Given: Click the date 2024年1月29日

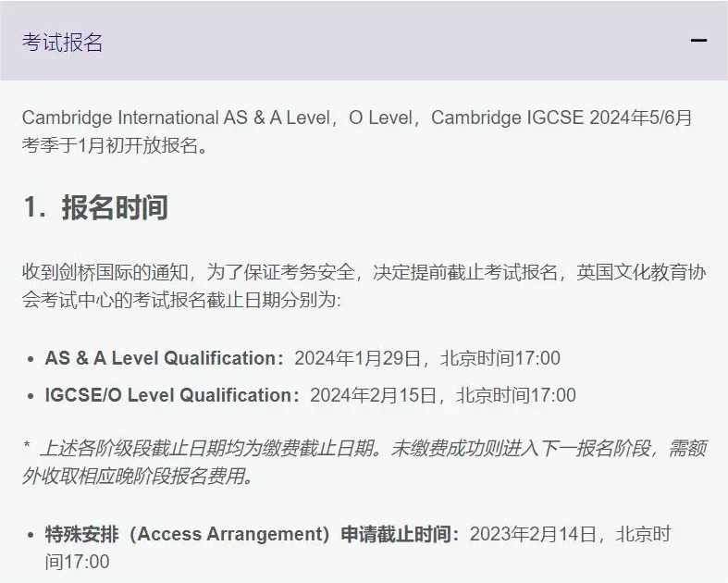Looking at the screenshot, I should (357, 358).
